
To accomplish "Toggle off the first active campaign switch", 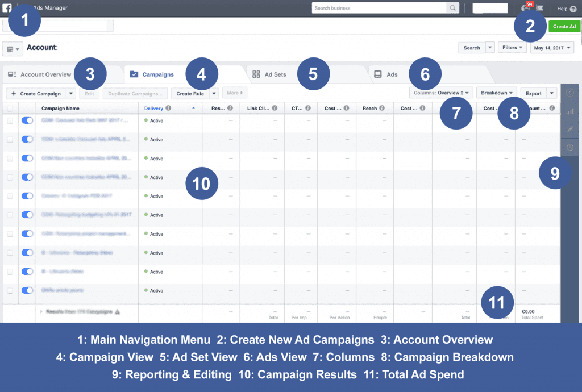I will [27, 120].
